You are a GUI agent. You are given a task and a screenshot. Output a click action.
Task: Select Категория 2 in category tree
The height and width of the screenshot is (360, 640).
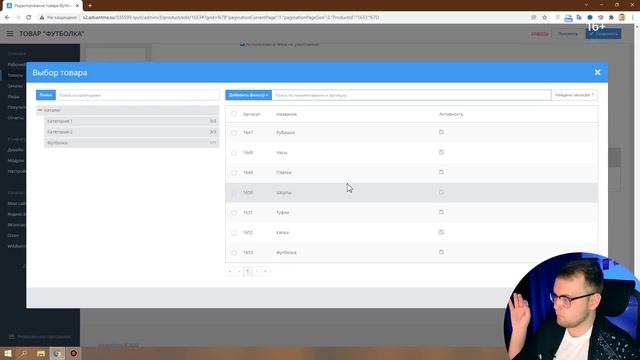coord(131,132)
